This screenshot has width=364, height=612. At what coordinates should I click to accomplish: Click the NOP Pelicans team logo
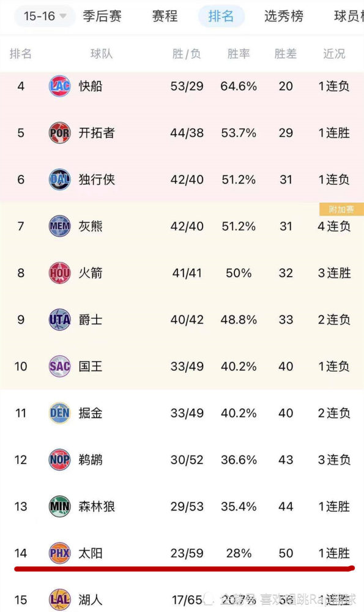tap(60, 460)
